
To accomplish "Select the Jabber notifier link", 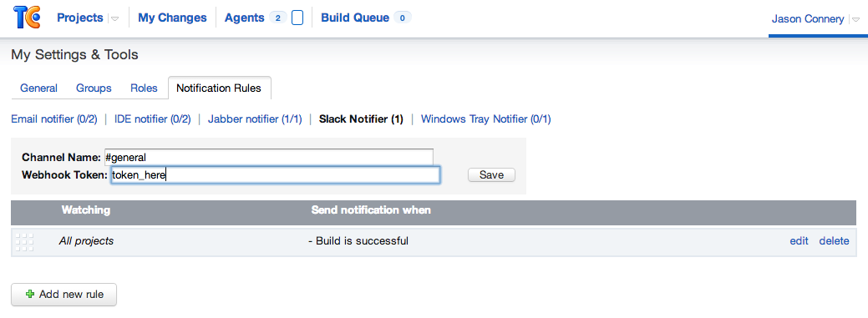I will [255, 119].
